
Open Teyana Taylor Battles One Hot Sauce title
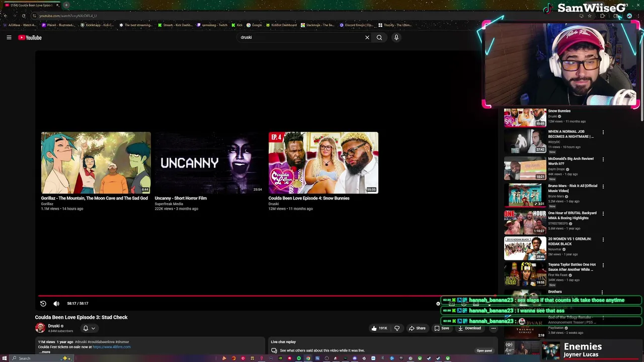coord(572,267)
